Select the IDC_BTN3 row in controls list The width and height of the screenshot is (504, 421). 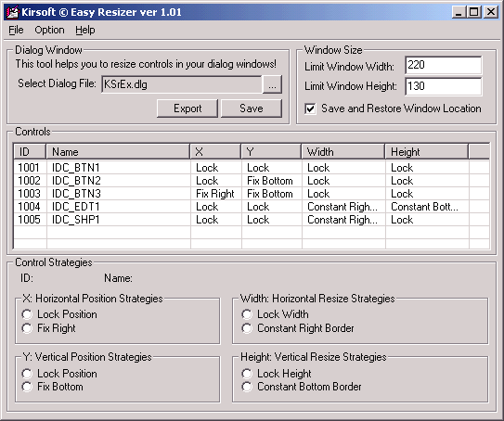pos(252,194)
